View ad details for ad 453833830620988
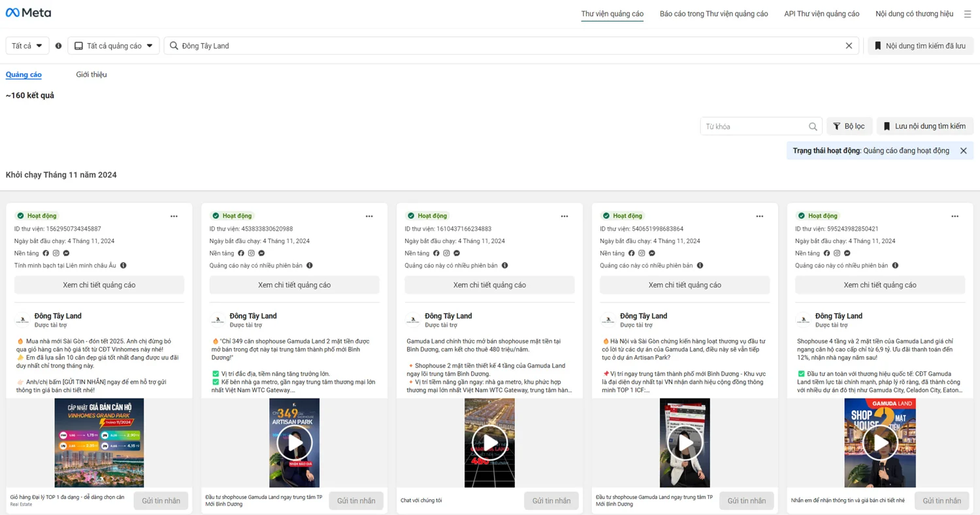The height and width of the screenshot is (515, 980). click(294, 285)
